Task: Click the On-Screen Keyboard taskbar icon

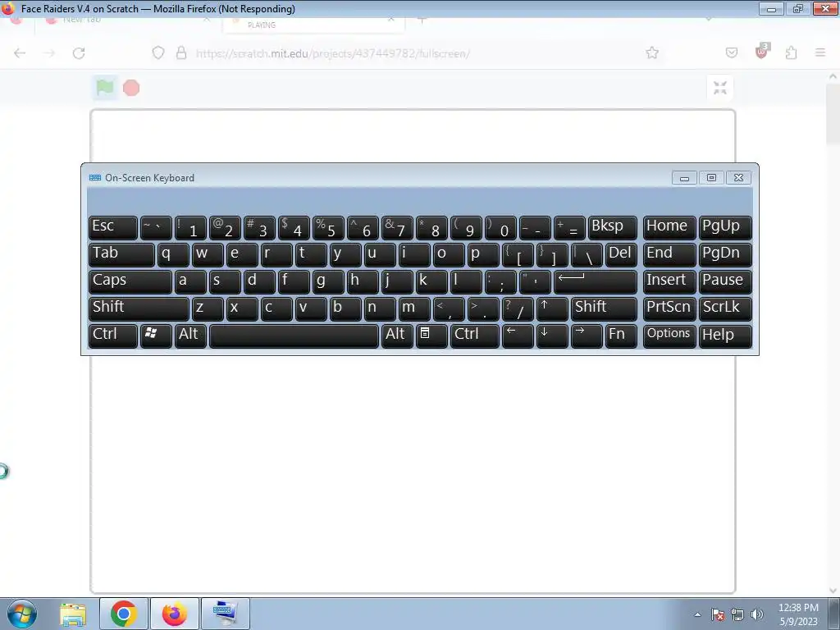Action: 225,614
